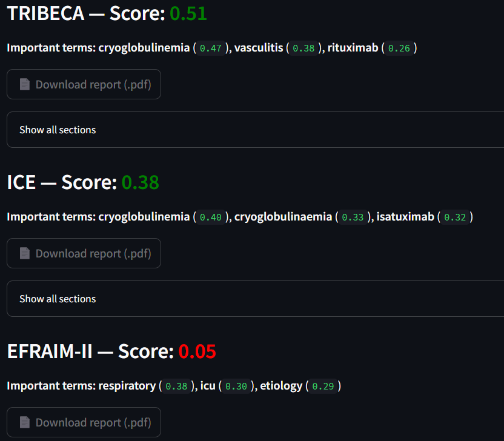Image resolution: width=504 pixels, height=441 pixels.
Task: Click the 0.32 isatuximab weight badge
Action: point(455,217)
